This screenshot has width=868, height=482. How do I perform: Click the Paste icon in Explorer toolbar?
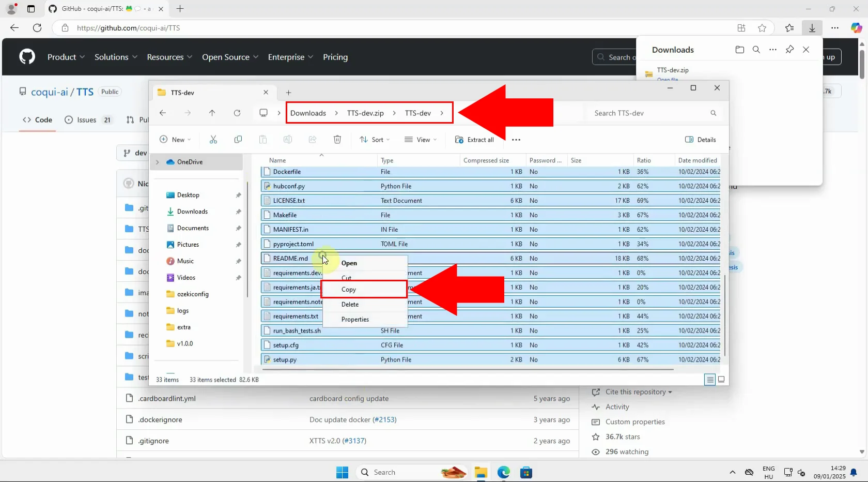coord(263,140)
